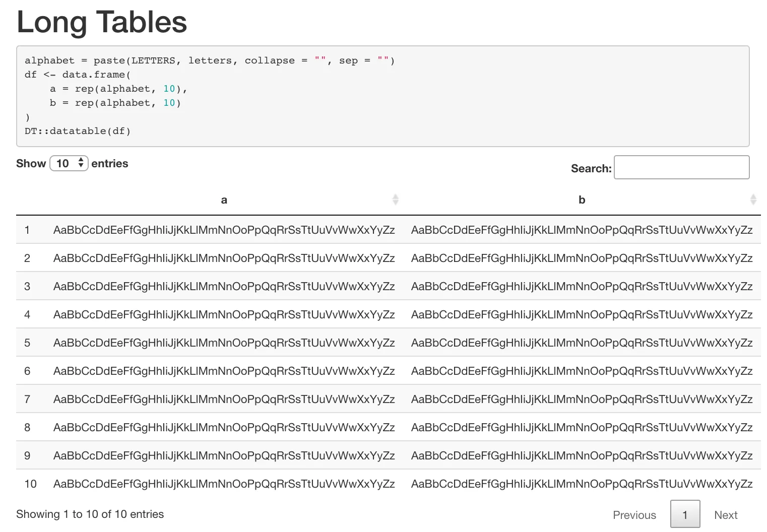This screenshot has height=532, width=767.
Task: Click sort arrows icon for column a
Action: [x=395, y=200]
